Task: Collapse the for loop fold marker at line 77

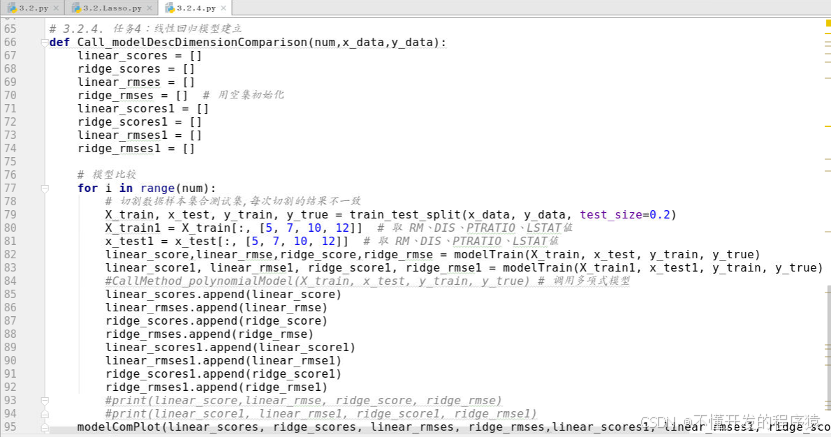Action: tap(45, 188)
